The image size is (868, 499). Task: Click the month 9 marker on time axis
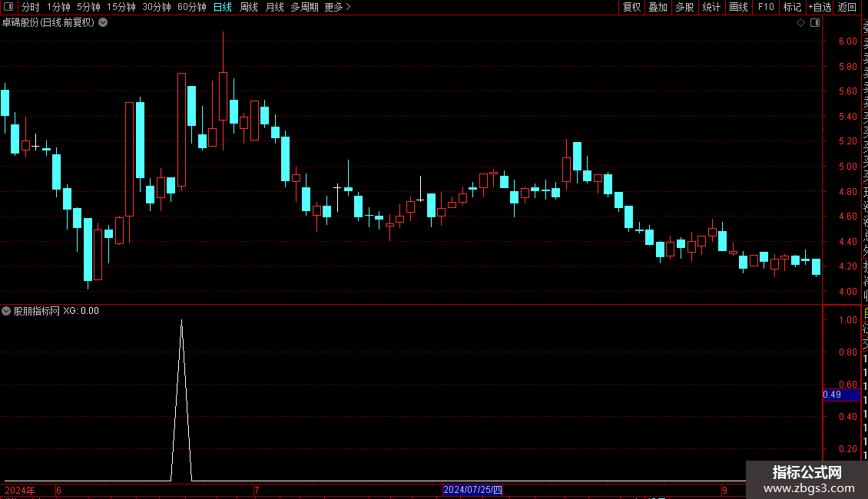724,490
